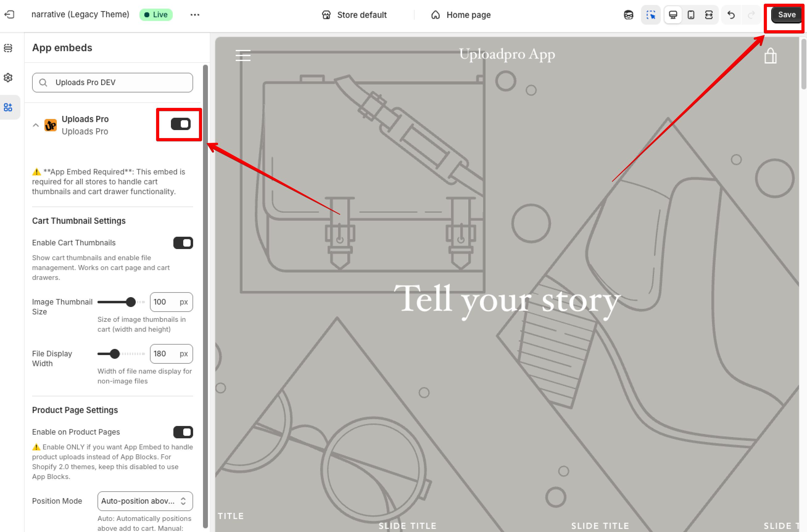
Task: Click the settings panel scrollbar
Action: pyautogui.click(x=205, y=296)
